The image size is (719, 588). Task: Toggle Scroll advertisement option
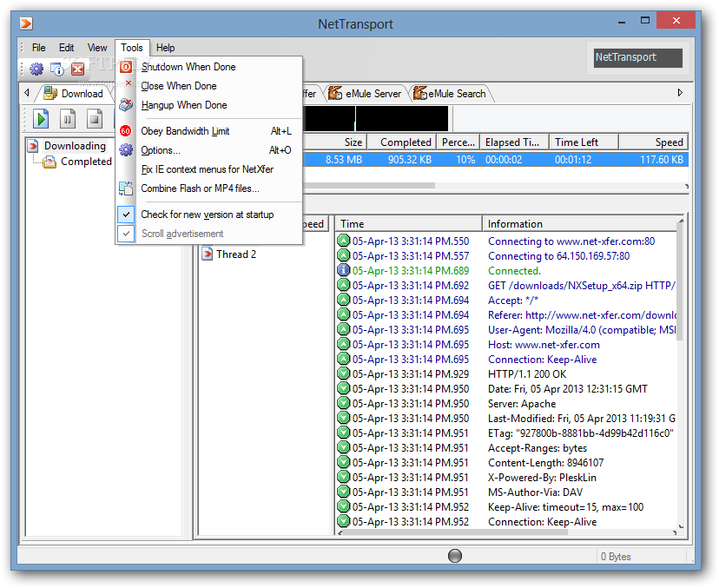pyautogui.click(x=208, y=234)
